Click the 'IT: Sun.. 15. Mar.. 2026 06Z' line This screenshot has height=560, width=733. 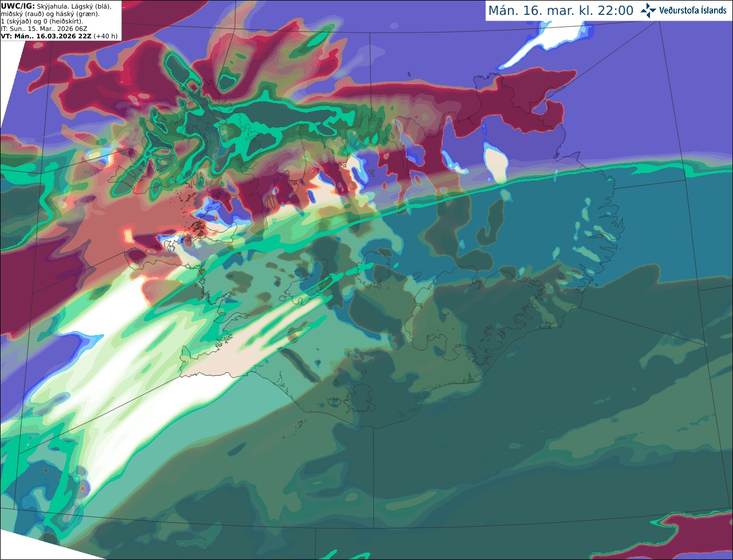[x=44, y=29]
